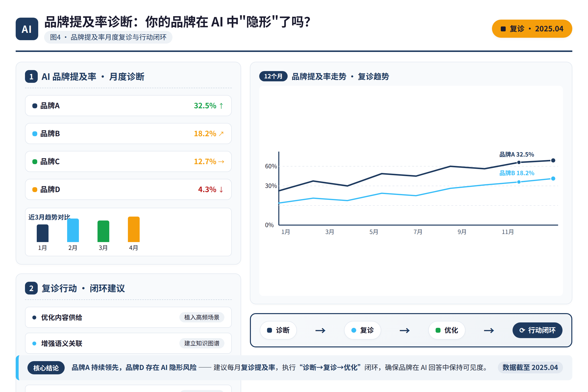Click the 优化内容供给 row
588x392 pixels.
click(x=128, y=317)
